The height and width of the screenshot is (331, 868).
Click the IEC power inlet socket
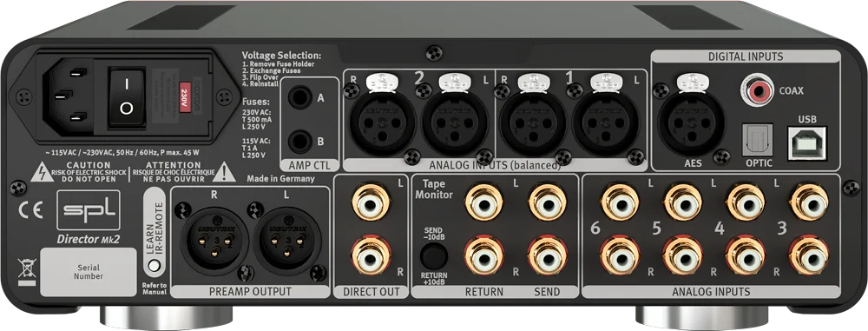[x=71, y=96]
